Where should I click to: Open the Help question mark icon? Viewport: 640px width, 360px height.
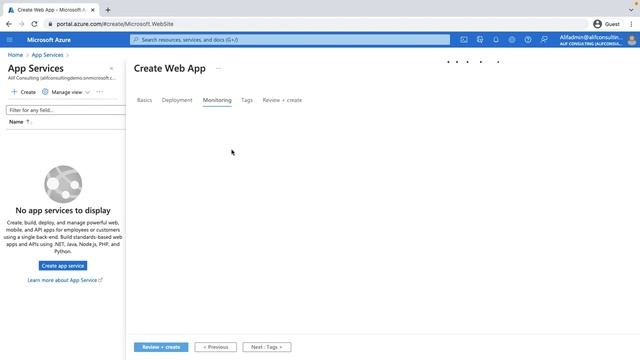pos(528,40)
